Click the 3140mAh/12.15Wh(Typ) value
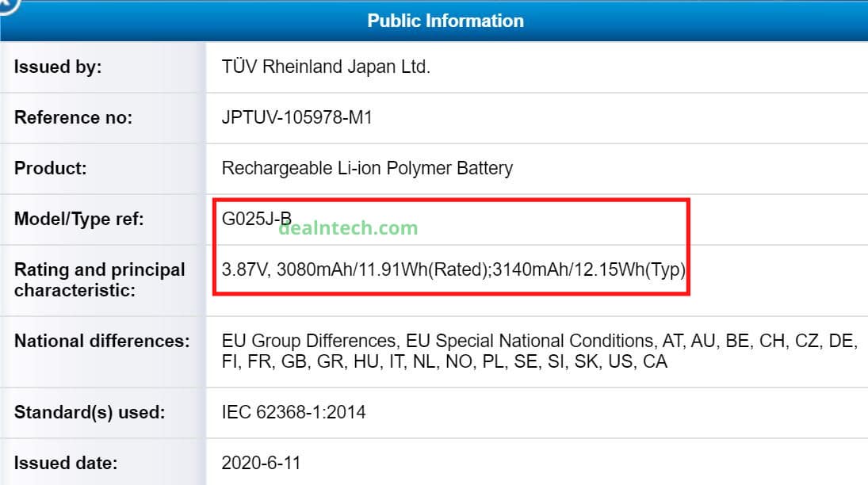The image size is (868, 485). [x=589, y=269]
